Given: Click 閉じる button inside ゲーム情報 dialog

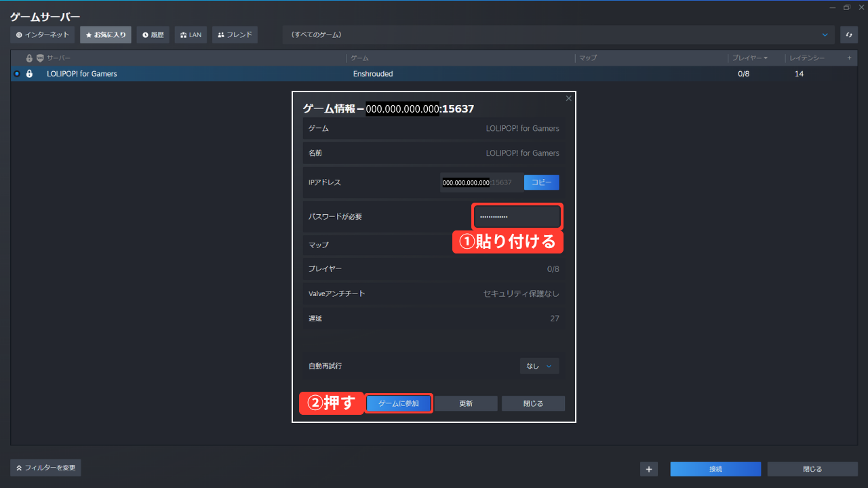Looking at the screenshot, I should click(533, 403).
